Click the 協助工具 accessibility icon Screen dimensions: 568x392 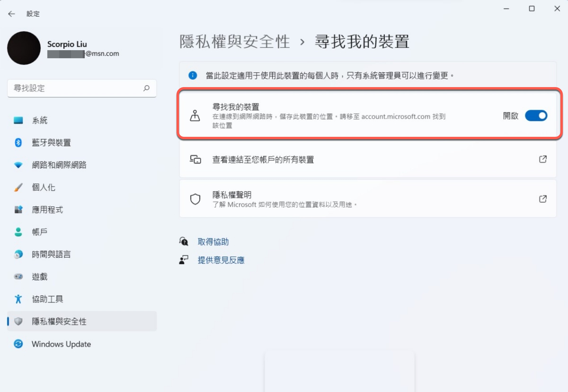click(18, 299)
